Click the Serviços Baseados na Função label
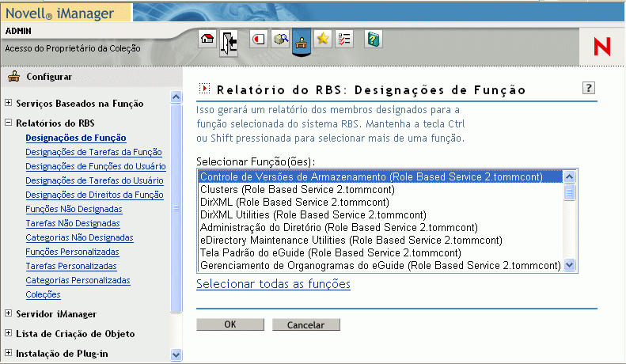The image size is (626, 364). pyautogui.click(x=80, y=104)
